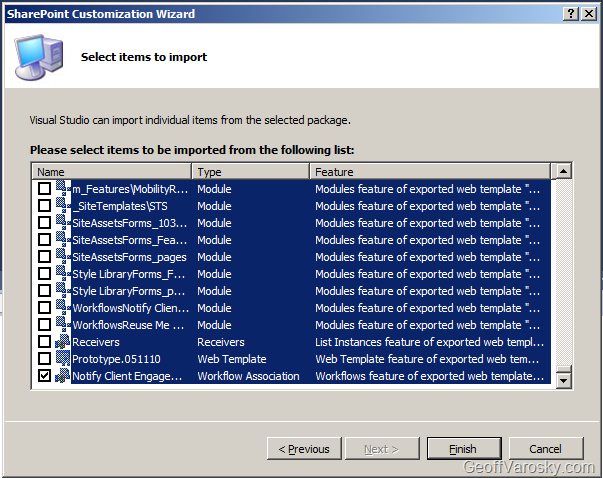Click the Prototype.051110 web template icon
Viewport: 603px width, 478px height.
click(x=63, y=359)
